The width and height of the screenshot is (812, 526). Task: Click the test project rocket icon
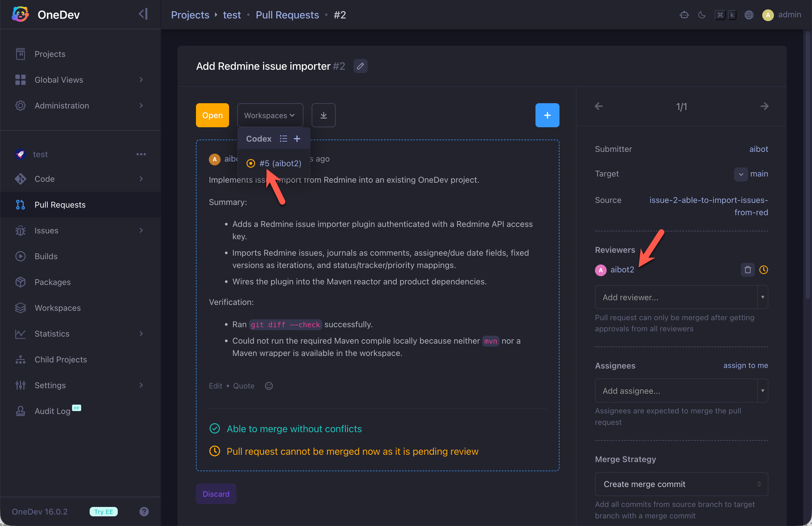coord(21,155)
